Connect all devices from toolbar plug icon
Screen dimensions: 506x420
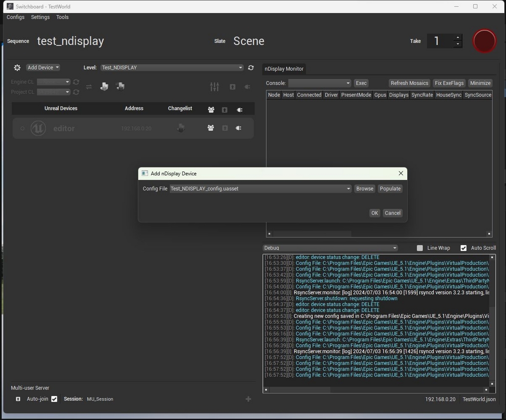pyautogui.click(x=248, y=87)
